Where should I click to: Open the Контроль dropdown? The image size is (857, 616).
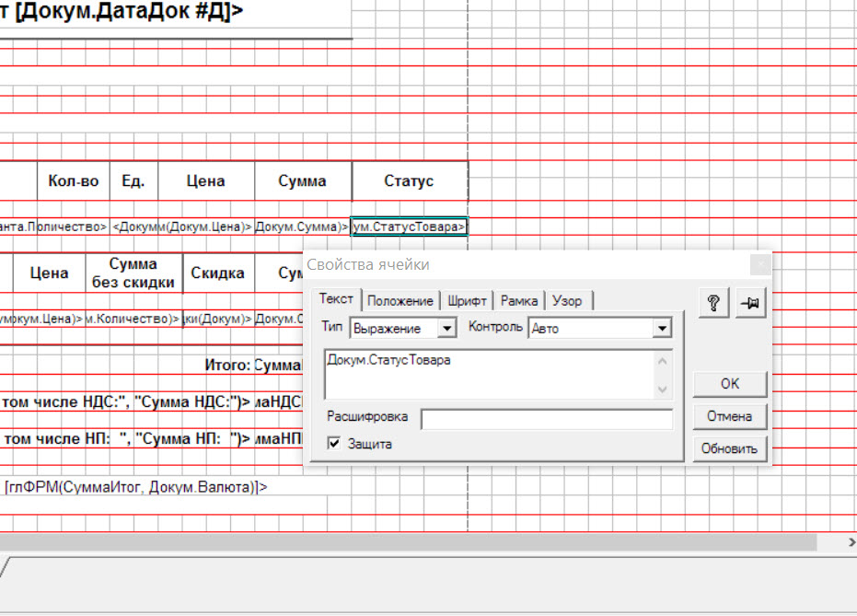pos(662,328)
